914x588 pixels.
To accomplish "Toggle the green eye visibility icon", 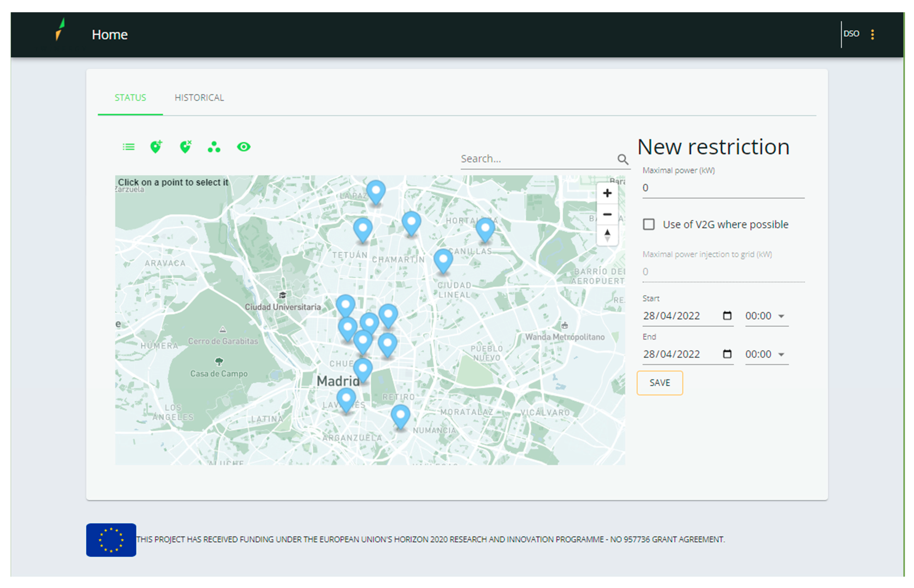I will [x=244, y=147].
